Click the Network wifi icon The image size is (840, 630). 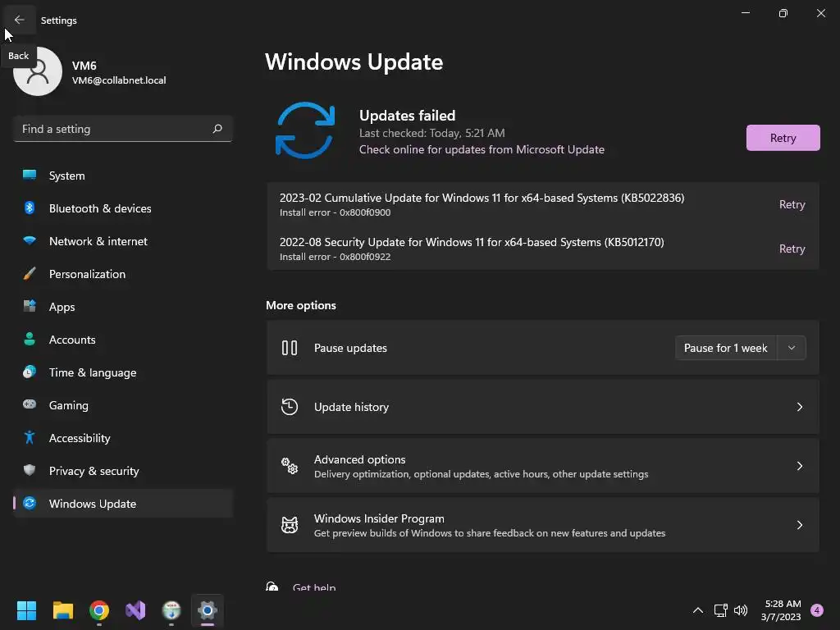(30, 240)
